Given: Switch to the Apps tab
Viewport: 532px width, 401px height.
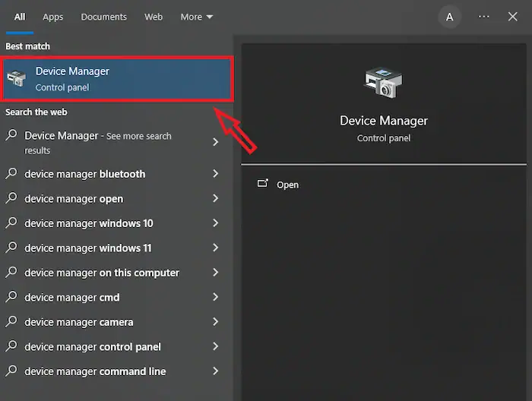Looking at the screenshot, I should pyautogui.click(x=53, y=17).
